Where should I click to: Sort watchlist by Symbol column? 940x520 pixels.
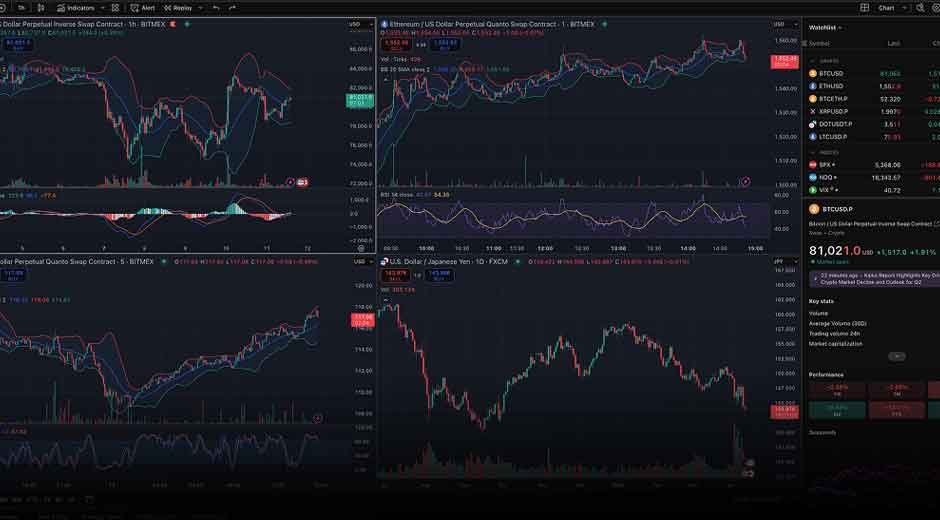[x=819, y=44]
